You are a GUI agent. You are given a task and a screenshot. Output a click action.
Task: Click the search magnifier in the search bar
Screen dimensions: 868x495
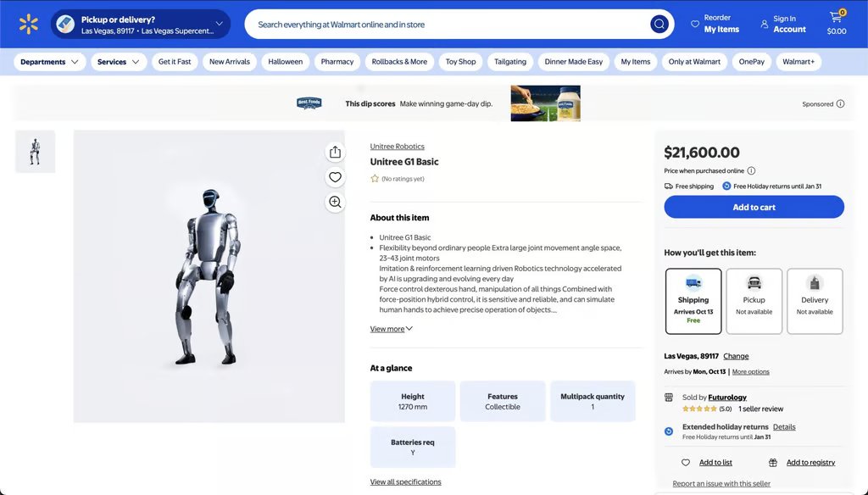click(659, 24)
